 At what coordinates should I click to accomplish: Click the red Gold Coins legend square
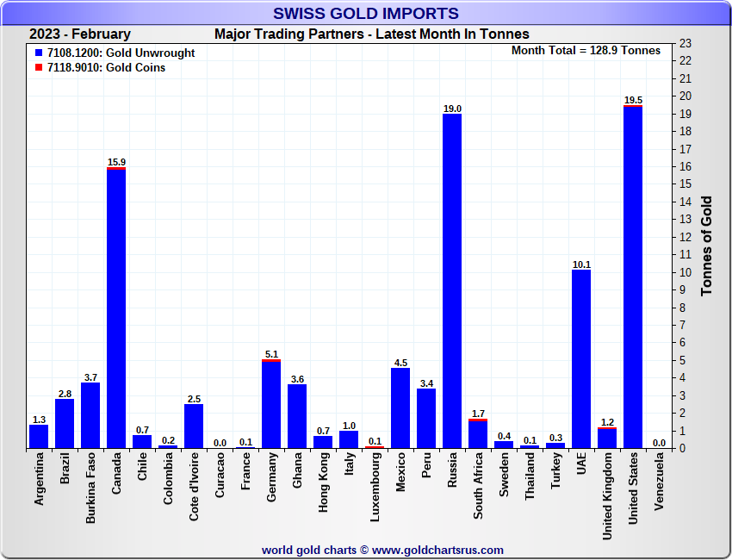[x=39, y=68]
